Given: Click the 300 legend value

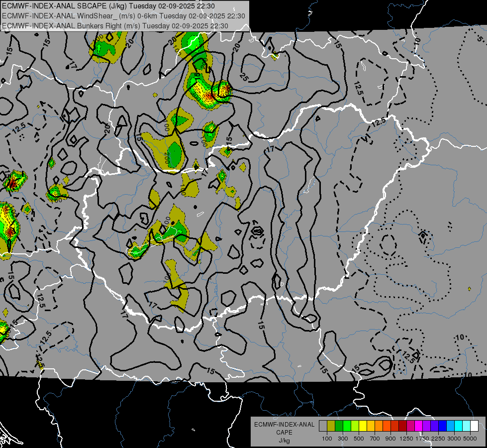Looking at the screenshot, I should click(x=343, y=439).
